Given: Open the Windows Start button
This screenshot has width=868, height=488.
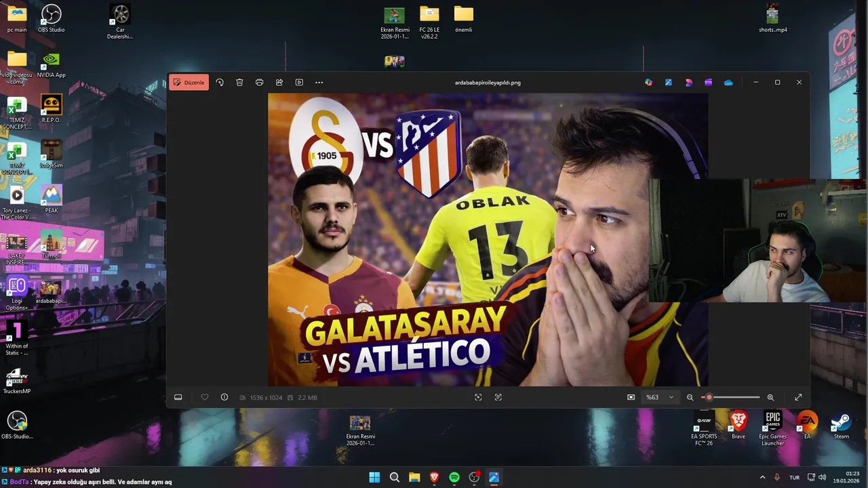Looking at the screenshot, I should pos(374,477).
